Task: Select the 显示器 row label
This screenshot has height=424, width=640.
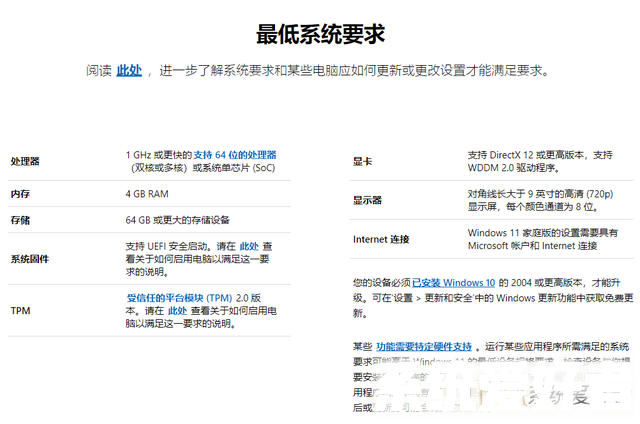Action: [x=367, y=200]
